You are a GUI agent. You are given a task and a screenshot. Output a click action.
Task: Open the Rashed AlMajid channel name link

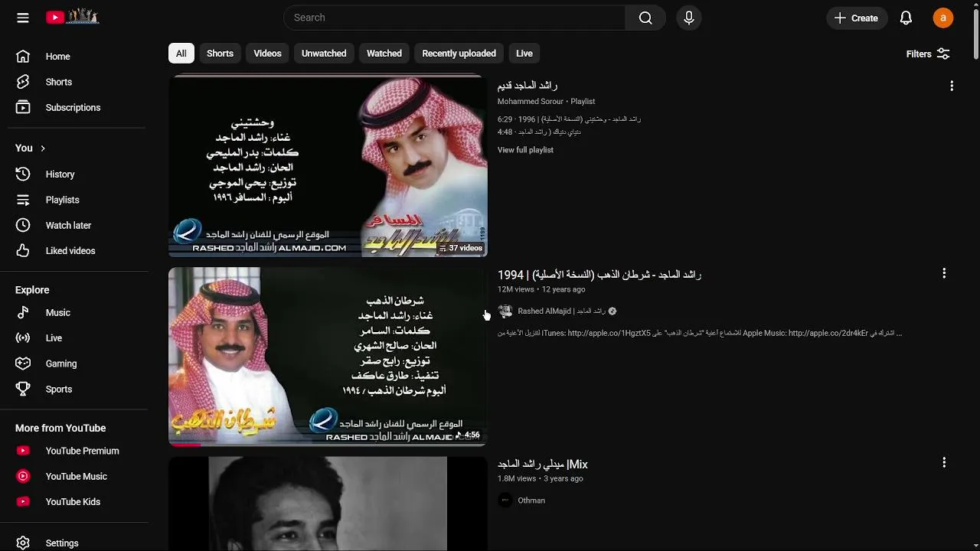[x=561, y=311]
